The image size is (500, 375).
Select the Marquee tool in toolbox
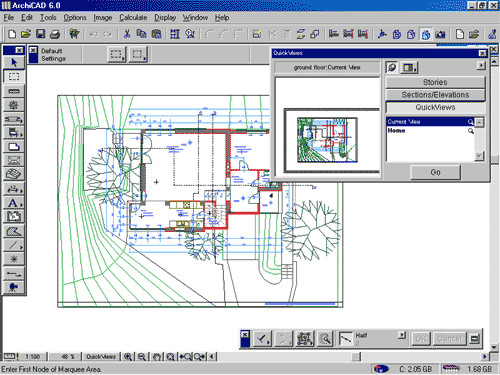[x=14, y=76]
